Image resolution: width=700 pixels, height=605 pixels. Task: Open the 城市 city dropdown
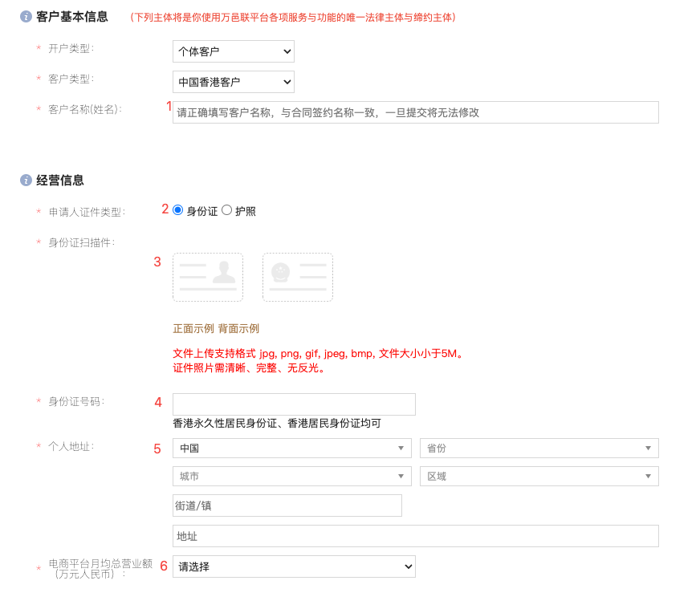pyautogui.click(x=292, y=476)
